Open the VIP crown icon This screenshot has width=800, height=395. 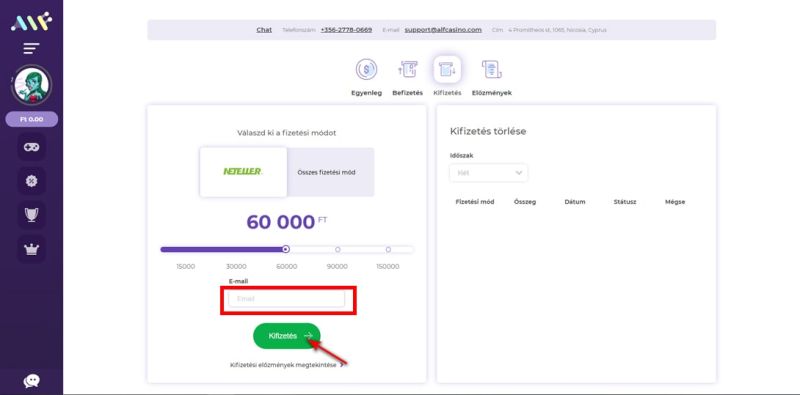32,249
